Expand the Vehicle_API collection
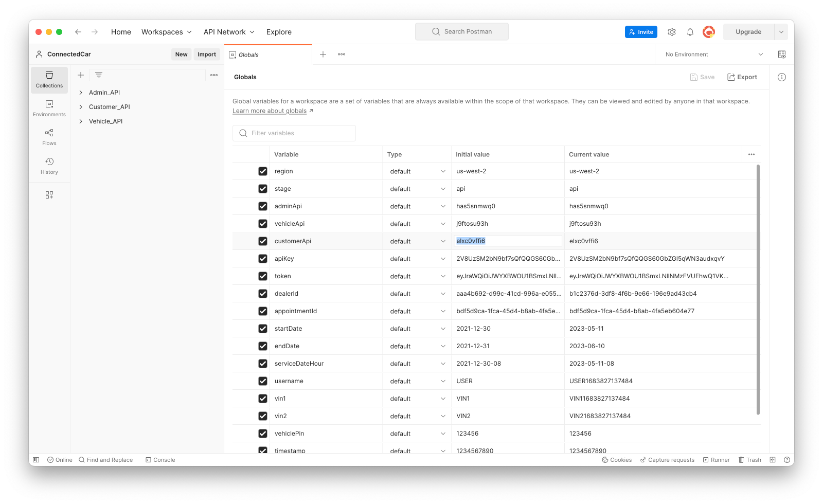This screenshot has height=504, width=823. click(x=81, y=121)
